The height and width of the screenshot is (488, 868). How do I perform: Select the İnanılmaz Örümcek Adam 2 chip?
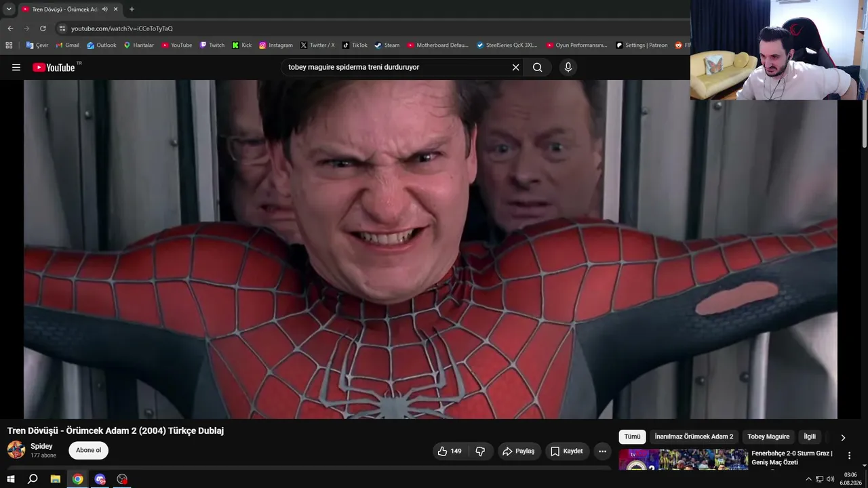pos(694,437)
